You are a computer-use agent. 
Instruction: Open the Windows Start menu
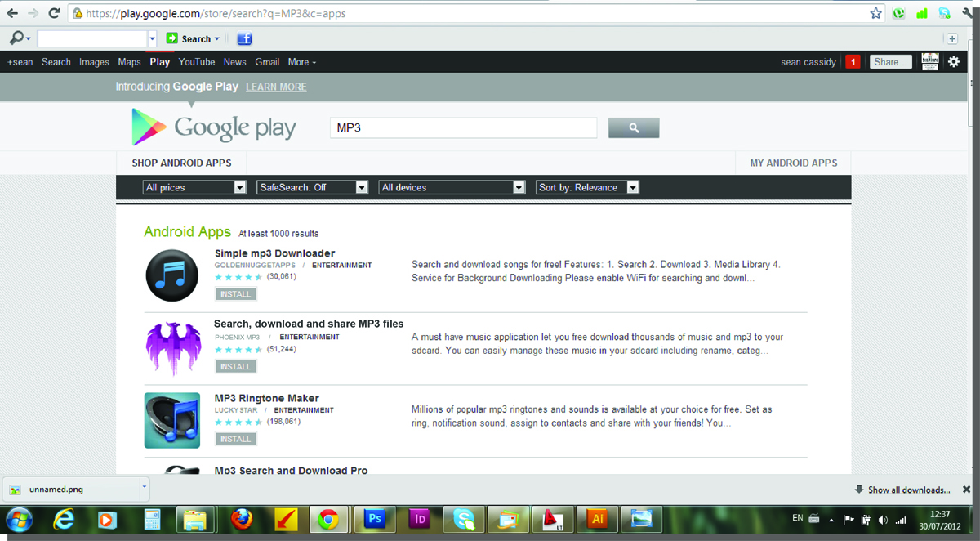click(19, 520)
